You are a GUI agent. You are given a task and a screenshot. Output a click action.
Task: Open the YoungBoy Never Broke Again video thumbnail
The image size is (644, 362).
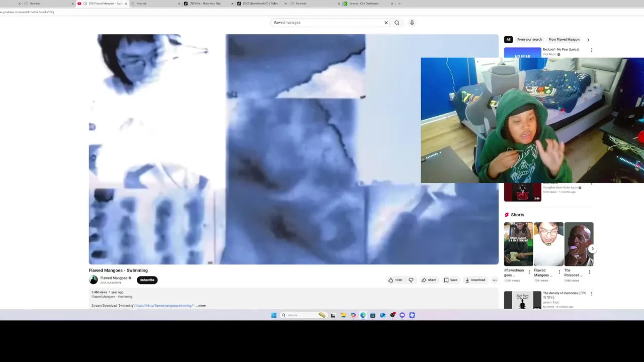523,192
